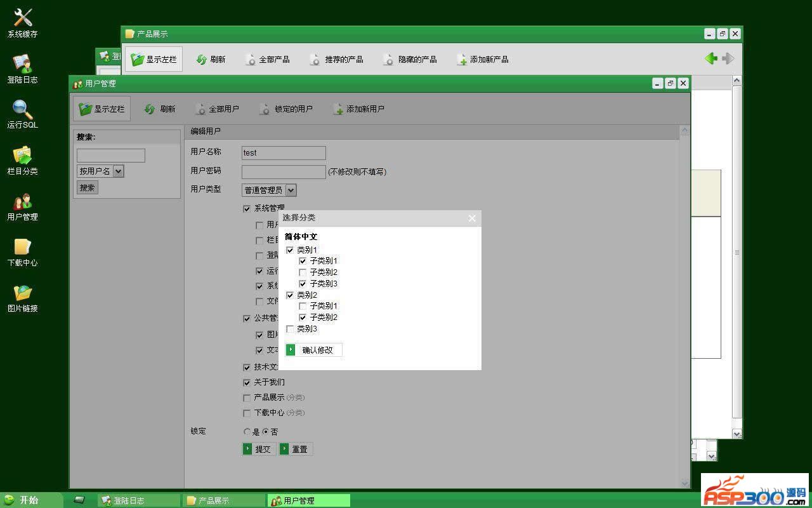Viewport: 812px width, 508px height.
Task: Open the 栏目分类 desktop icon
Action: point(22,160)
